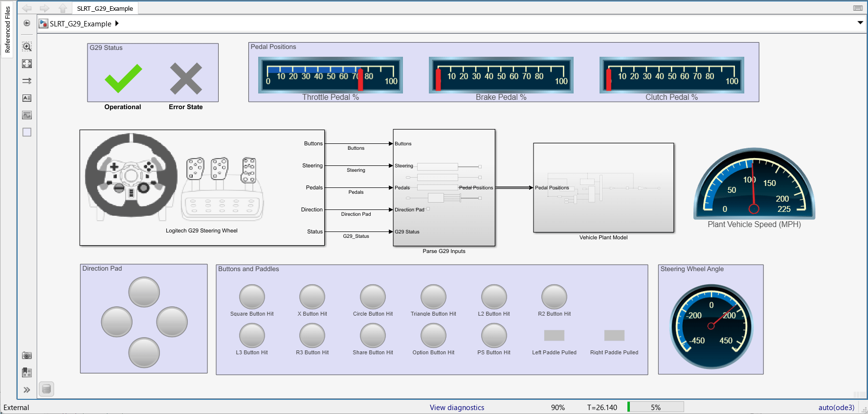This screenshot has height=414, width=868.
Task: Click the PS Button Hit lamp
Action: point(494,336)
